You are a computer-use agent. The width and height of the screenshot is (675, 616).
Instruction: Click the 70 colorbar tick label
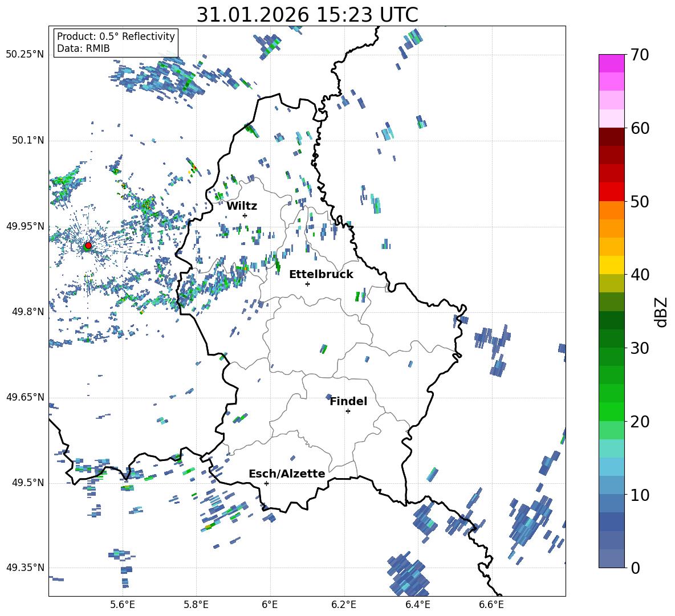[640, 55]
